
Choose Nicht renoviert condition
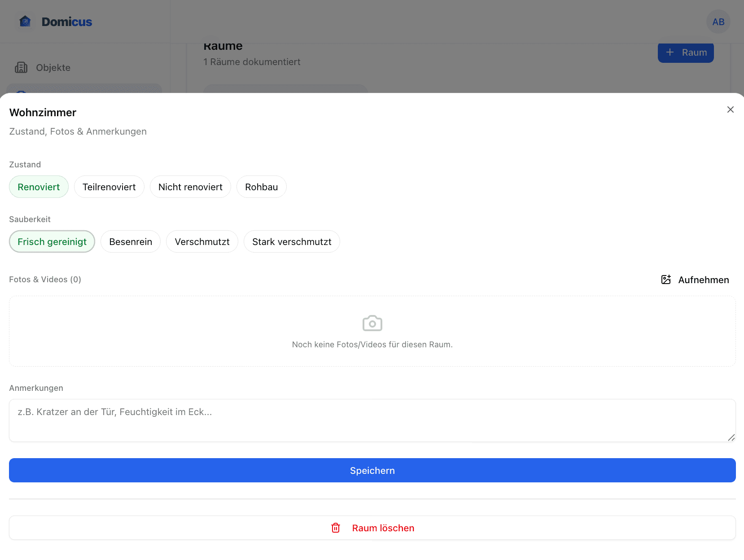[x=190, y=187]
